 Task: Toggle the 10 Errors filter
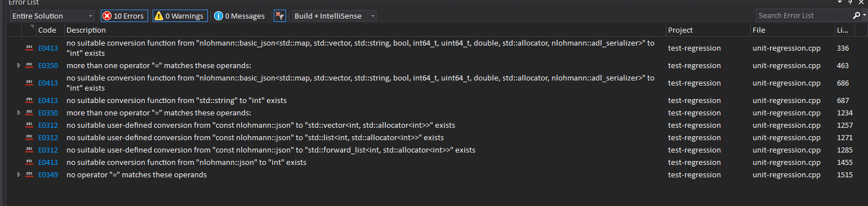click(x=124, y=16)
